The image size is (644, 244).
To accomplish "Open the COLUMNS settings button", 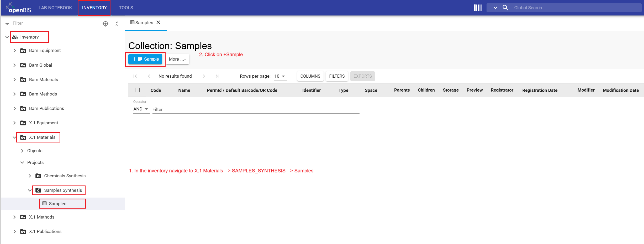I will coord(310,76).
